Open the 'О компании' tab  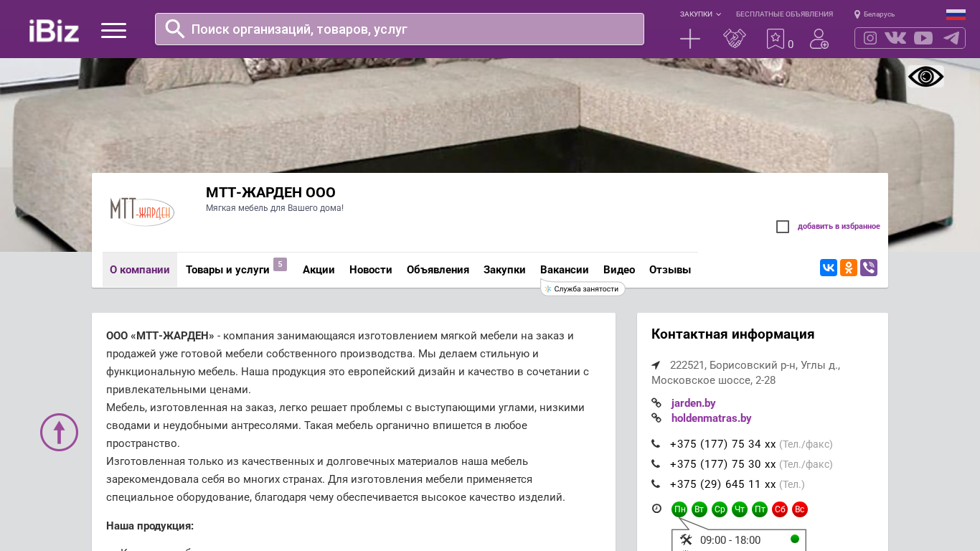(140, 270)
